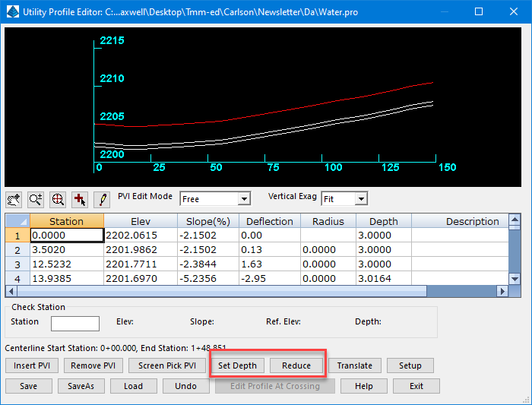Select the Station column header
Viewport: 532px width, 405px height.
(x=66, y=221)
